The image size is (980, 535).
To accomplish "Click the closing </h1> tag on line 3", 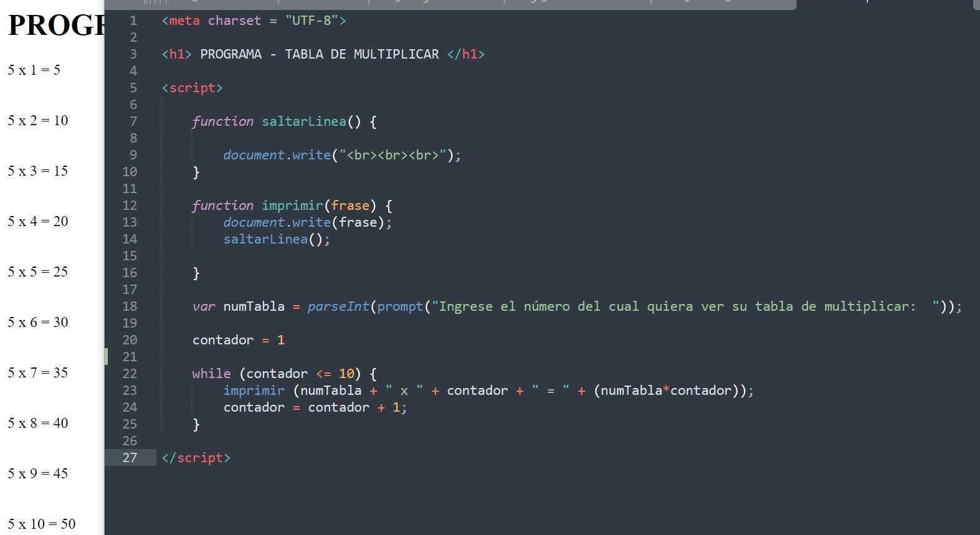I will tap(466, 54).
